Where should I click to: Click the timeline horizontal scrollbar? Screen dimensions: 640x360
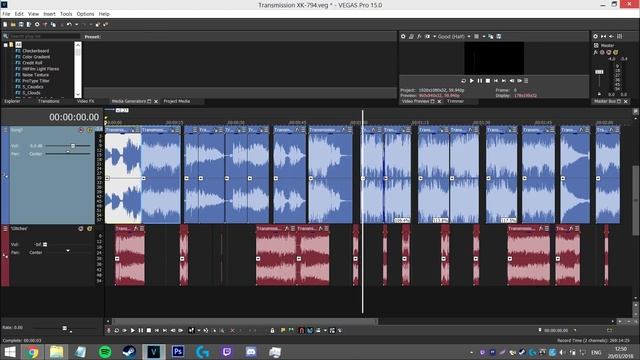[245, 322]
